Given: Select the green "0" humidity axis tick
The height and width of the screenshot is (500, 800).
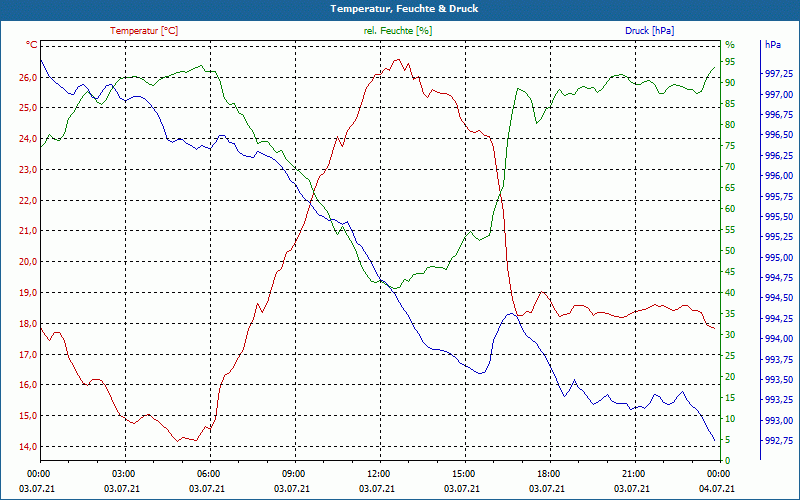Looking at the screenshot, I should tap(728, 461).
